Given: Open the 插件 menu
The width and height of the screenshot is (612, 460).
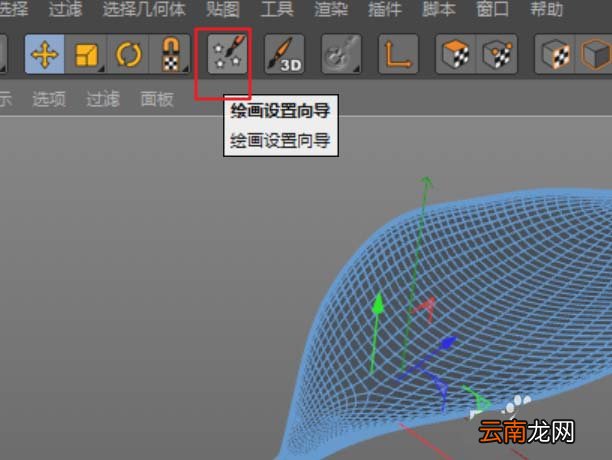Looking at the screenshot, I should [x=385, y=9].
